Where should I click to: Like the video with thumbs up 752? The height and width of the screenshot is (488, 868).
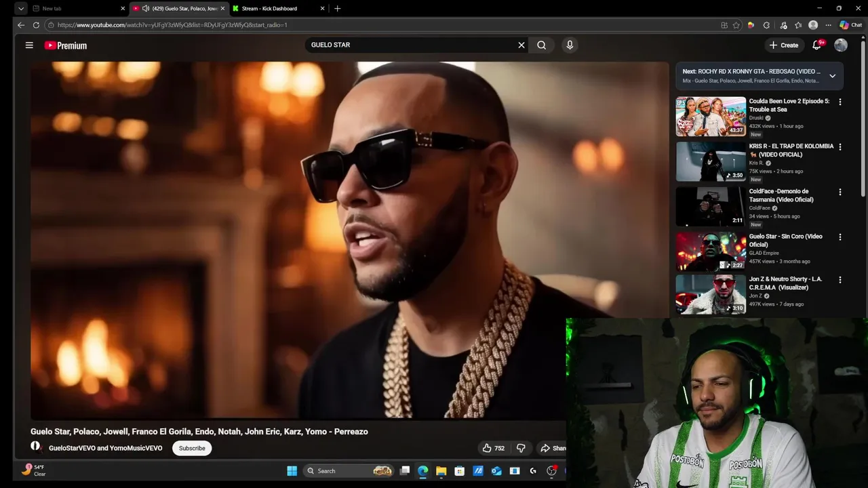[493, 448]
